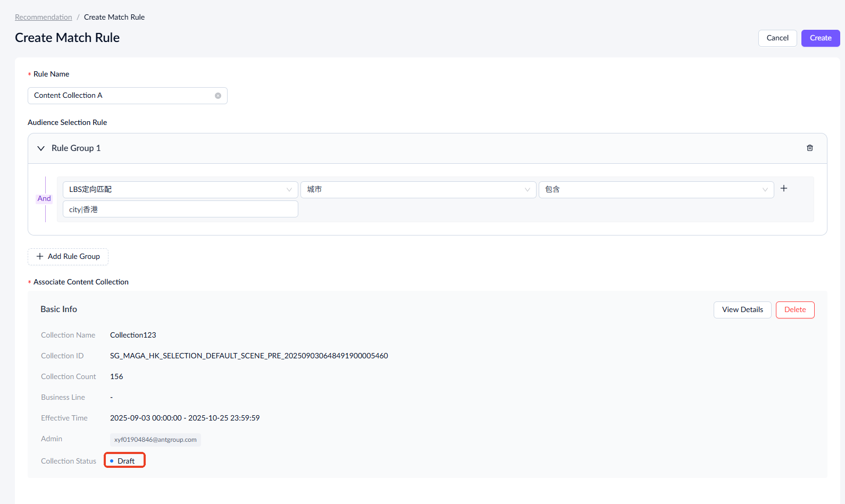Open the 城市 dropdown

[418, 190]
